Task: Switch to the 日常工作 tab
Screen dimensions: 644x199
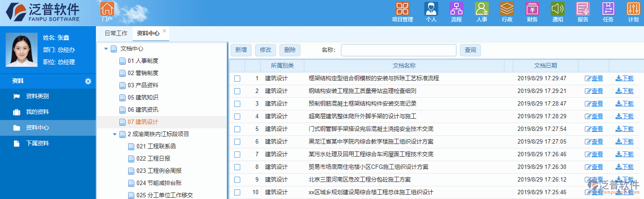Action: coord(116,33)
